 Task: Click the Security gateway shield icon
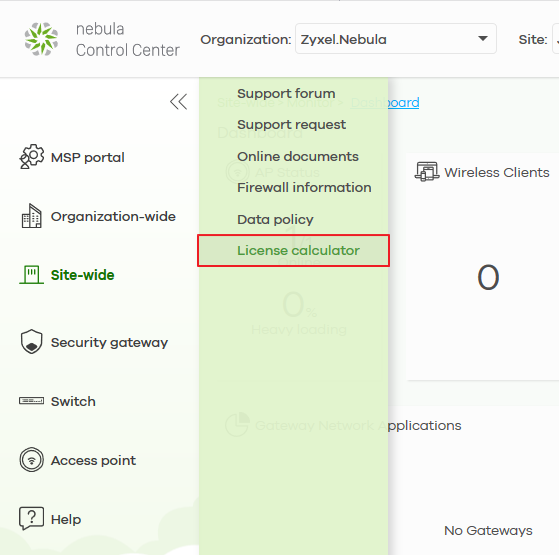[32, 341]
